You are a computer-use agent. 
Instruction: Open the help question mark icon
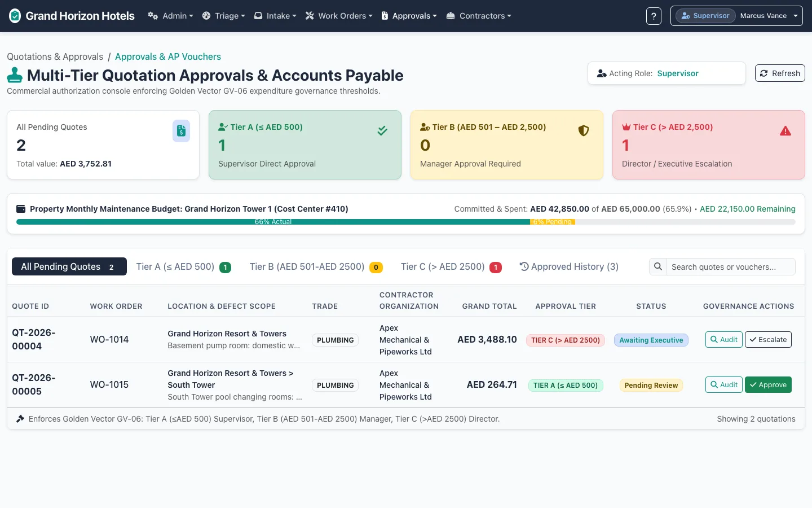point(654,16)
